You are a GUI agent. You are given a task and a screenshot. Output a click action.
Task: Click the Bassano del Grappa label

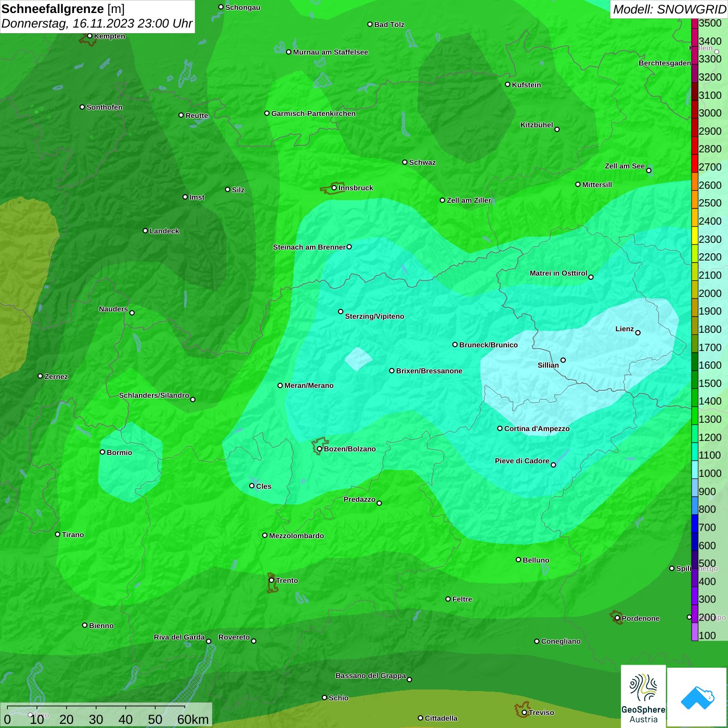370,675
